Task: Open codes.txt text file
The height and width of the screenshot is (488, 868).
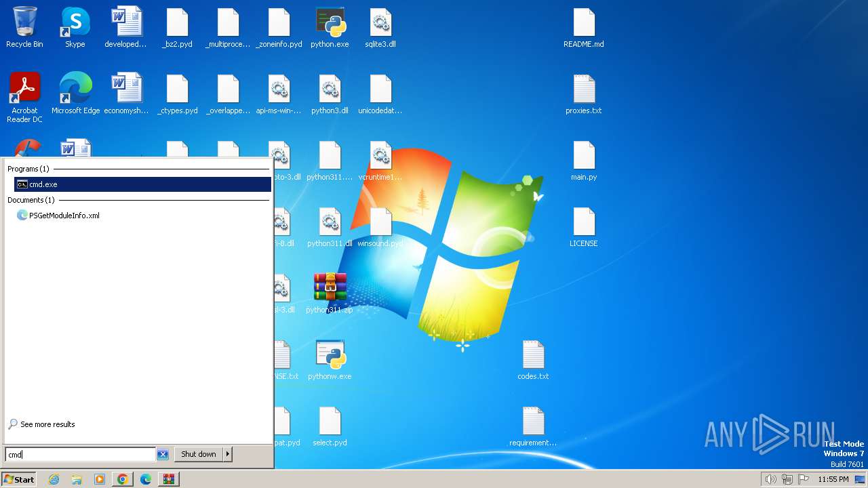Action: [x=533, y=360]
